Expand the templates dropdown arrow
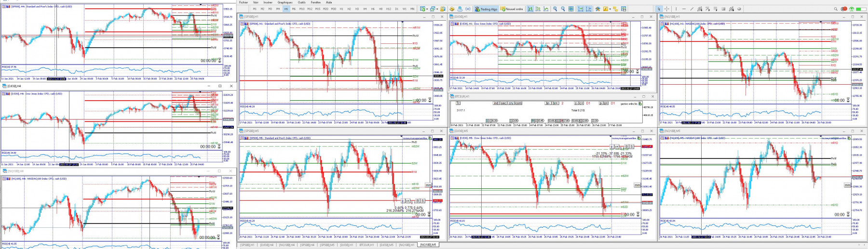This screenshot has width=868, height=249. tap(610, 9)
